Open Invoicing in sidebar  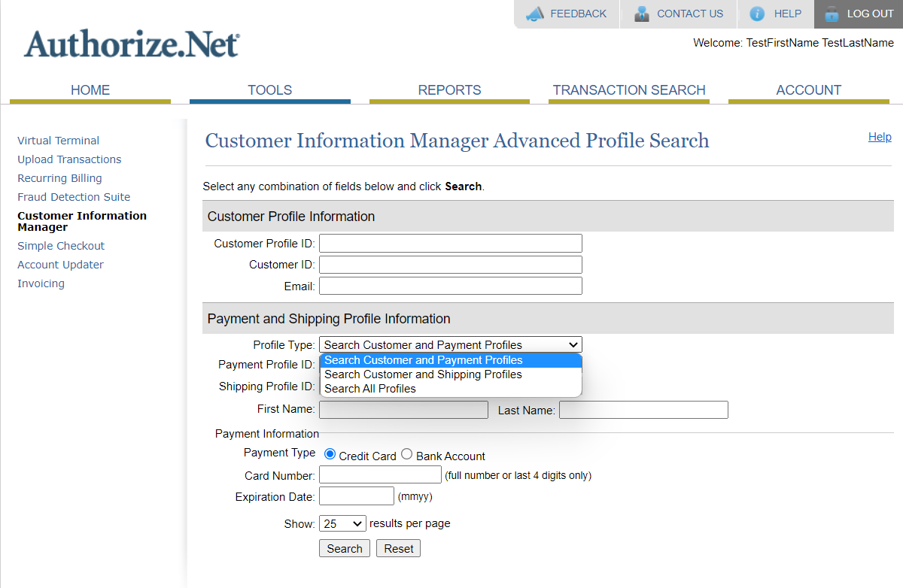[41, 283]
